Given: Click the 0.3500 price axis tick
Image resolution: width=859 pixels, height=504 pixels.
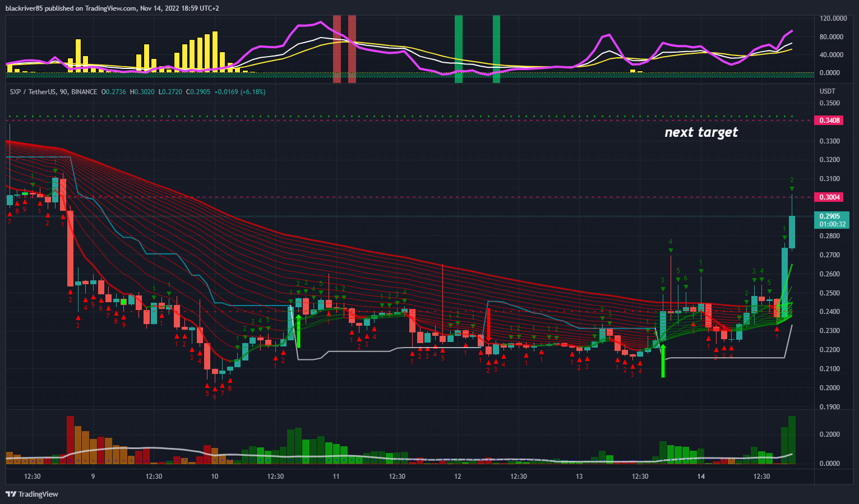Looking at the screenshot, I should tap(830, 104).
